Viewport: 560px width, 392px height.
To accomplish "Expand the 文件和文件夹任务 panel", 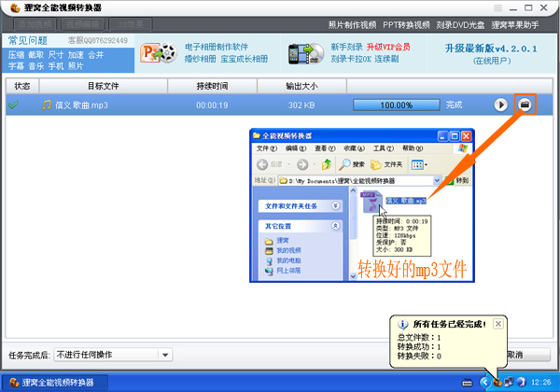I will pos(335,205).
